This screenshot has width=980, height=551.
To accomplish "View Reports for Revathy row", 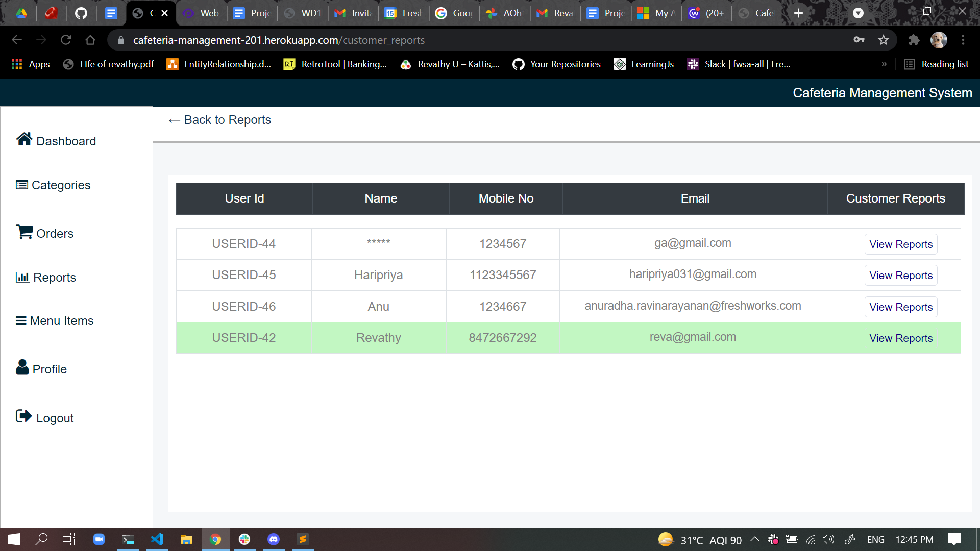I will point(900,338).
